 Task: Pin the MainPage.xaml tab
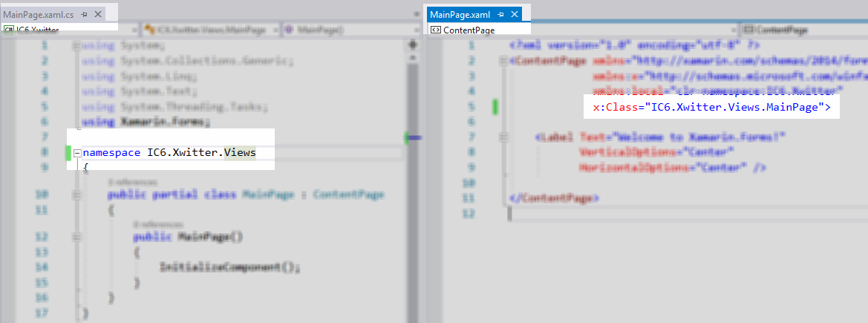point(501,15)
